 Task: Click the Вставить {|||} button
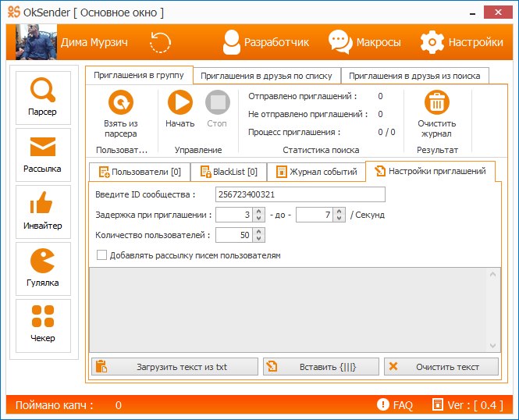321,367
